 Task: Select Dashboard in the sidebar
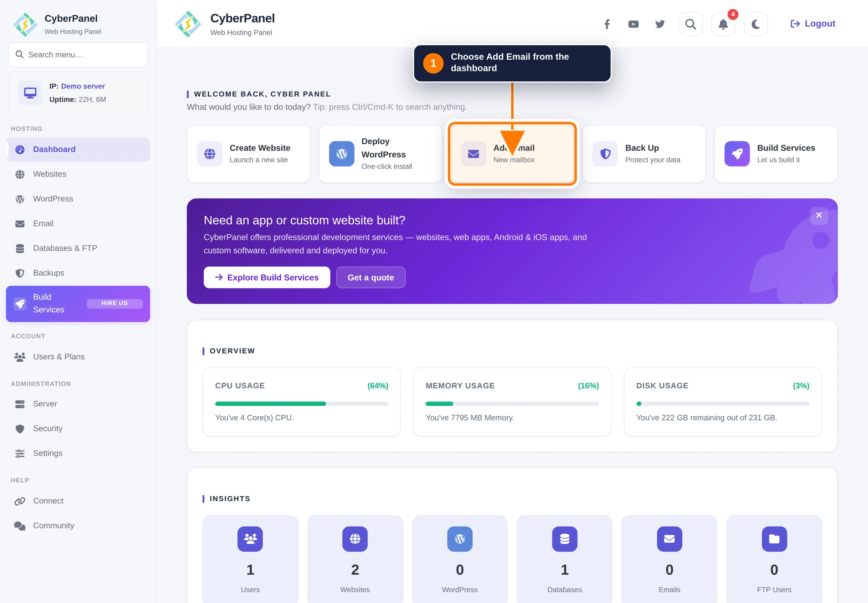tap(78, 149)
